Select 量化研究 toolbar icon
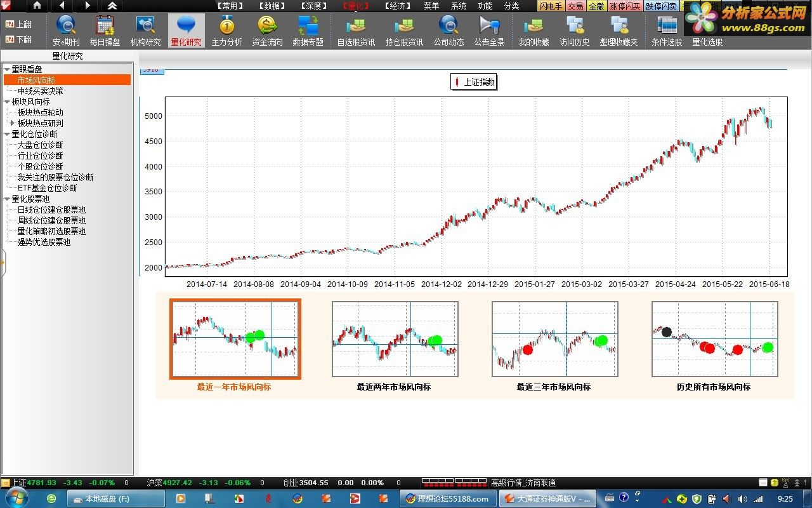This screenshot has height=508, width=812. tap(186, 30)
